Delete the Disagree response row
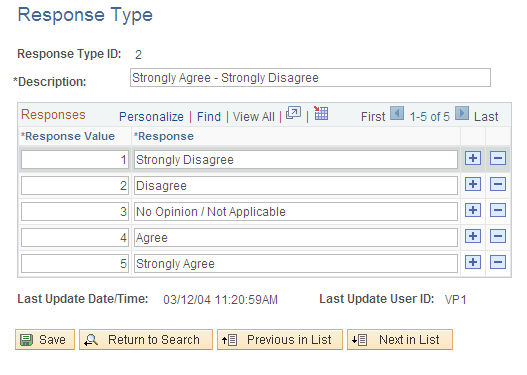527x375 pixels. point(498,184)
